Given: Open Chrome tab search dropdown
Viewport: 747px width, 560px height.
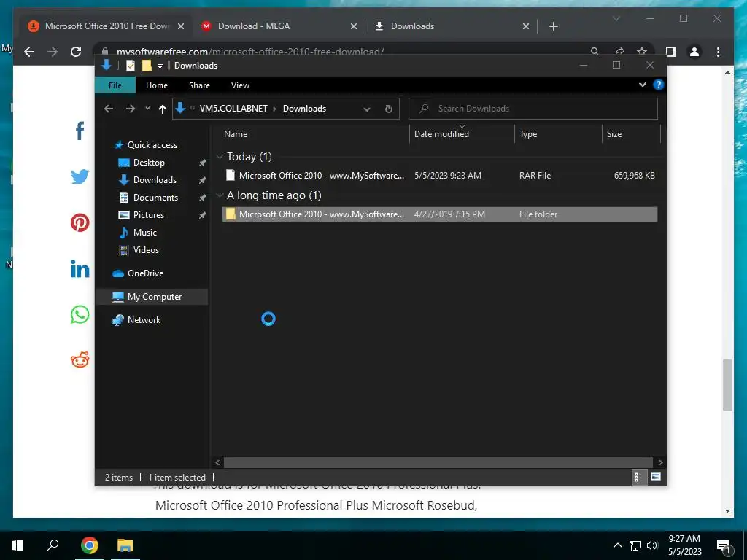Looking at the screenshot, I should 616,18.
